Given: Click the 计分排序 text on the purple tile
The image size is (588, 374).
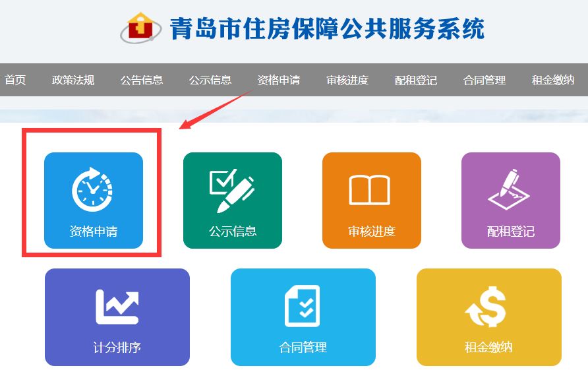Looking at the screenshot, I should pos(117,348).
